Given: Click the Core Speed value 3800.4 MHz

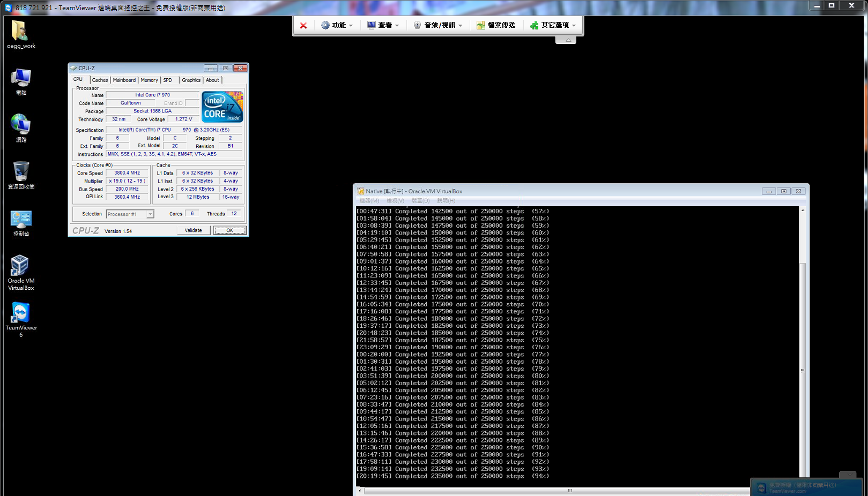Looking at the screenshot, I should (127, 173).
